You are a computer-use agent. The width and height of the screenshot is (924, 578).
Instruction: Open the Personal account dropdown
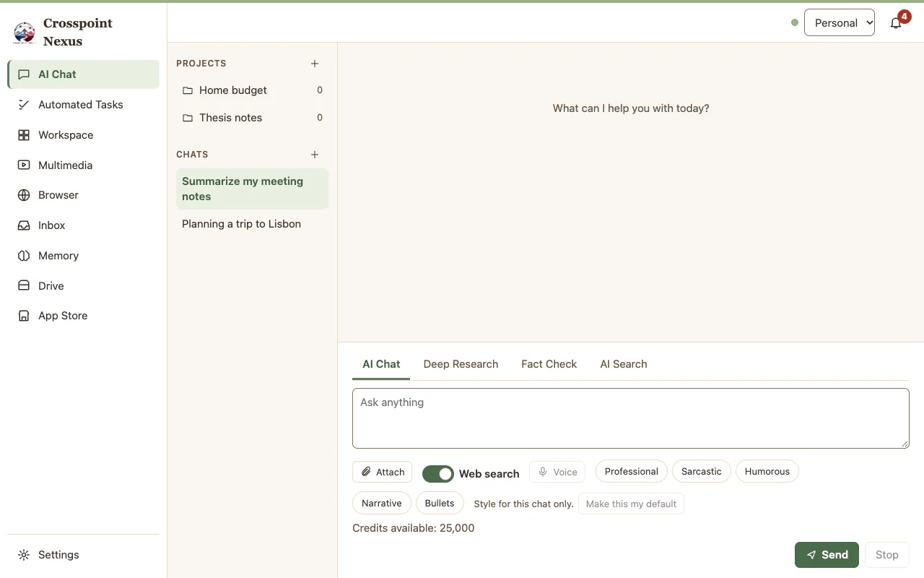(840, 23)
